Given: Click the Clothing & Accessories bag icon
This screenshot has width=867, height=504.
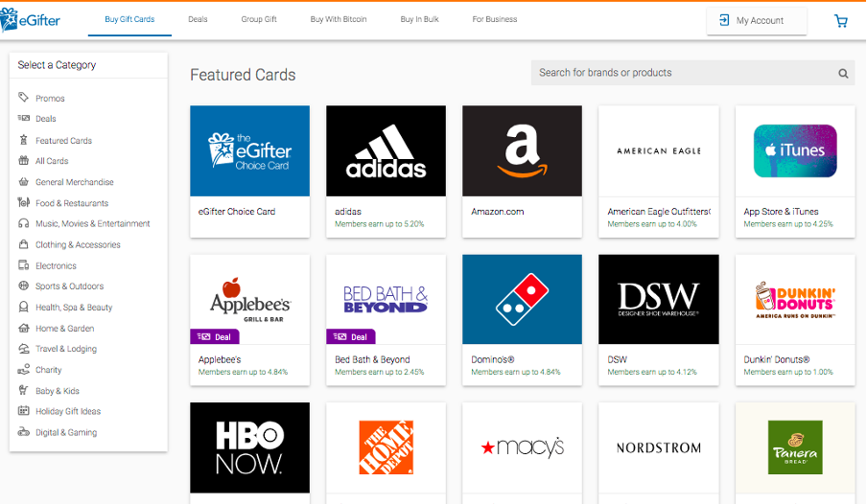Looking at the screenshot, I should click(x=23, y=244).
